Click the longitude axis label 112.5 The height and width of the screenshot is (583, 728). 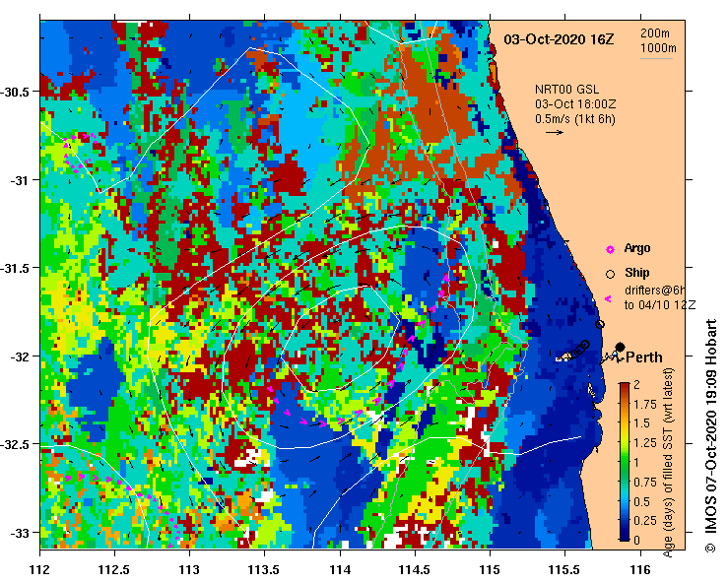(114, 569)
